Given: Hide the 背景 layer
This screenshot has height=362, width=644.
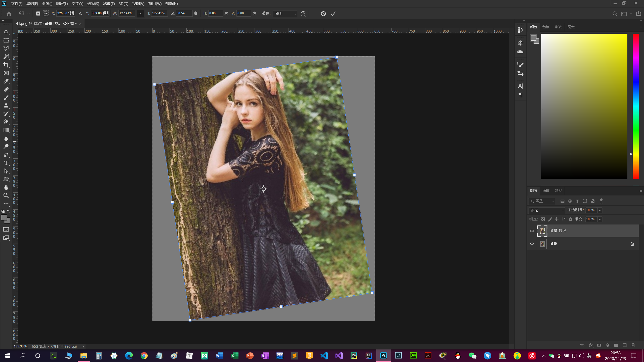Looking at the screenshot, I should tap(532, 244).
